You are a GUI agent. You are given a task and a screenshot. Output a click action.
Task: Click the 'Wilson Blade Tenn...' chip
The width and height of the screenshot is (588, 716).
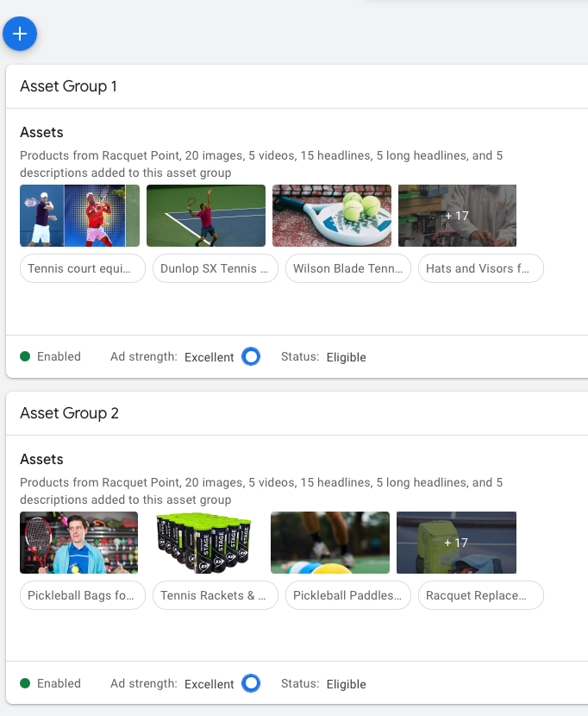point(348,268)
